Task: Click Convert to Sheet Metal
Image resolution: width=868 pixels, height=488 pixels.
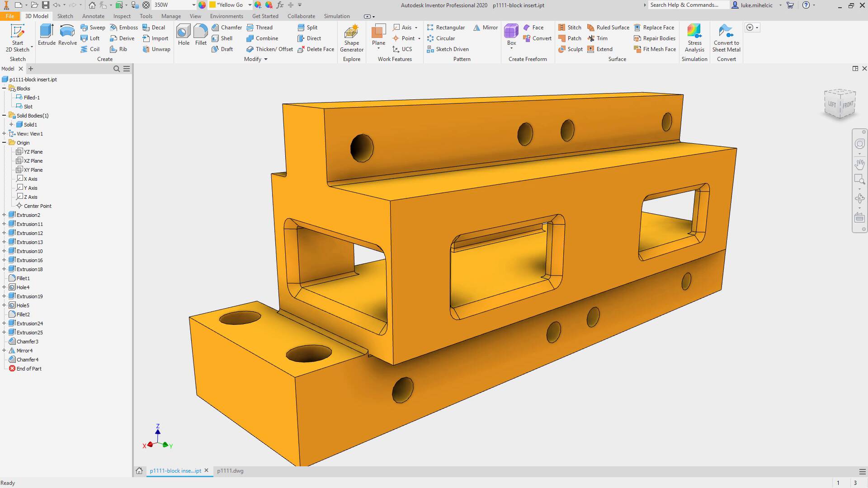Action: pyautogui.click(x=726, y=38)
